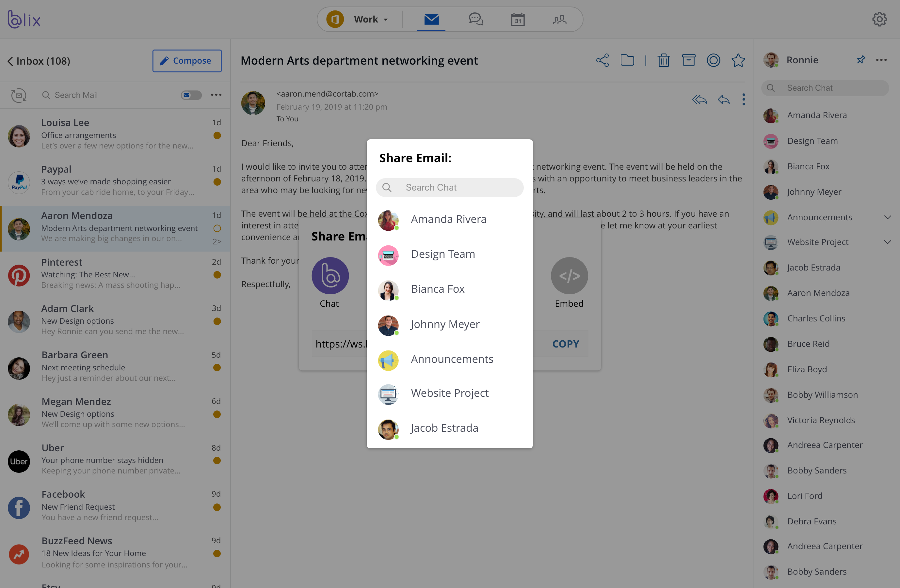The height and width of the screenshot is (588, 900).
Task: Click Aaron's sender avatar in email header
Action: [253, 103]
